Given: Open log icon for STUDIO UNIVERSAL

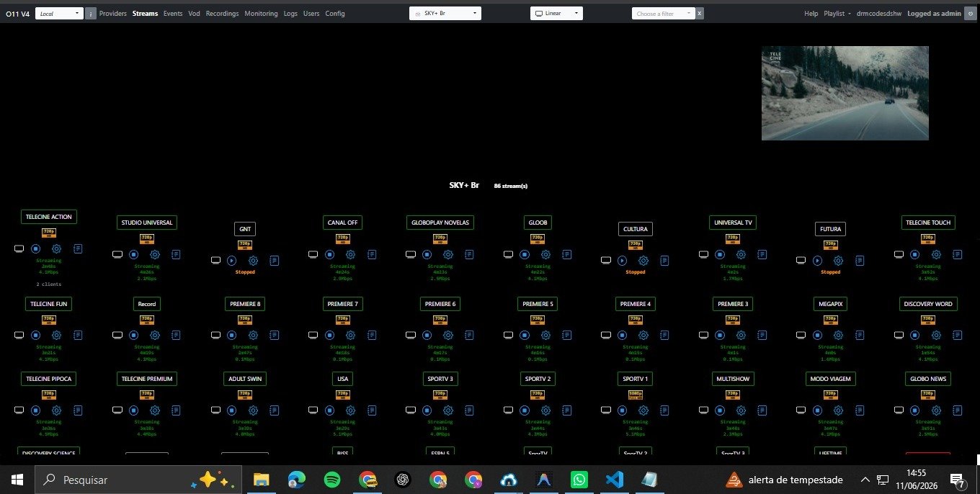Looking at the screenshot, I should [x=176, y=254].
